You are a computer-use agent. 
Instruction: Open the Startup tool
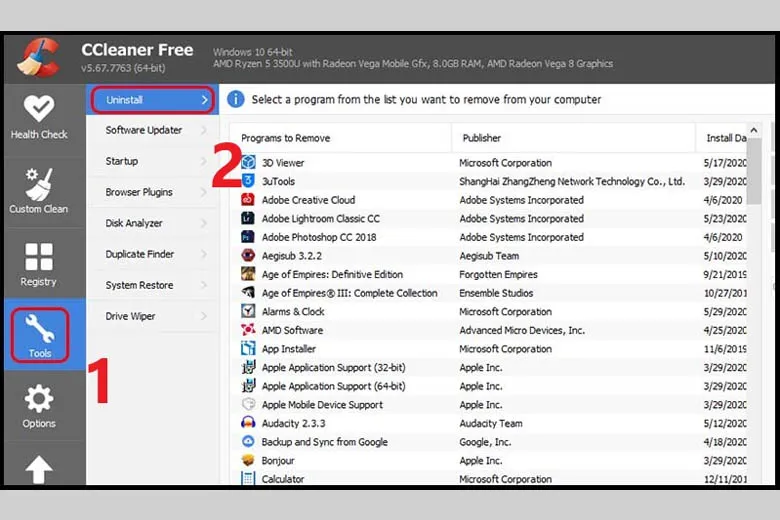tap(153, 161)
